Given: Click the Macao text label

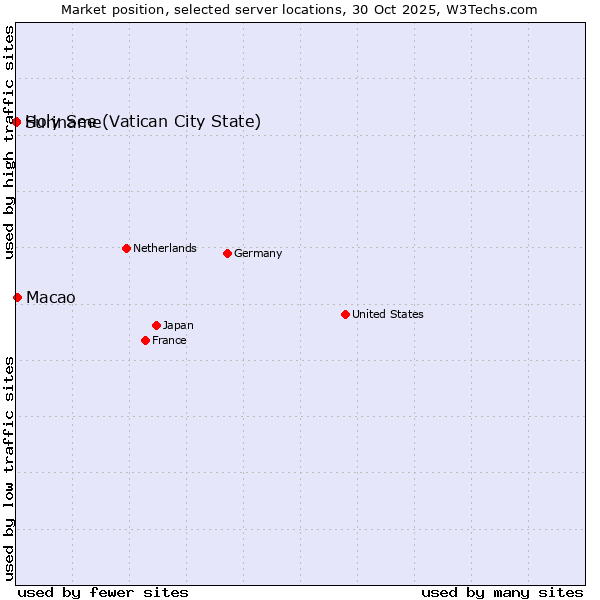Looking at the screenshot, I should coord(50,297).
